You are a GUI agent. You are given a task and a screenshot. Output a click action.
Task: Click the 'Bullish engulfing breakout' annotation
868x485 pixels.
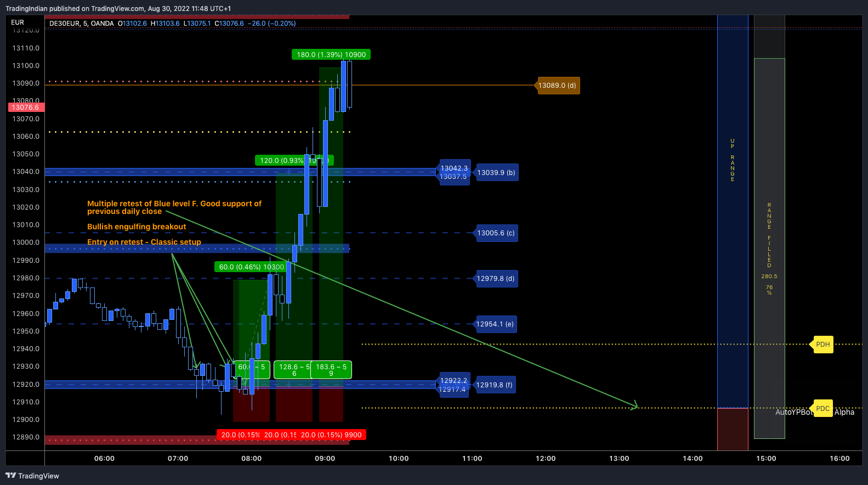tap(137, 227)
